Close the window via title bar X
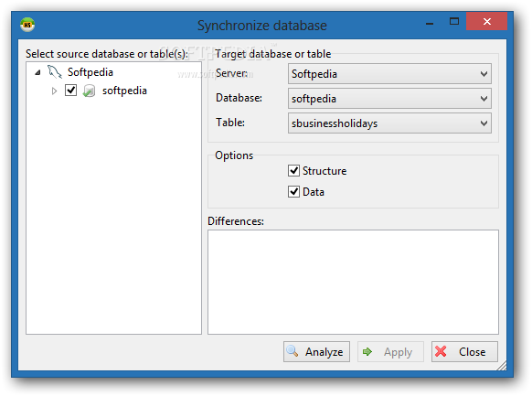 pos(487,22)
